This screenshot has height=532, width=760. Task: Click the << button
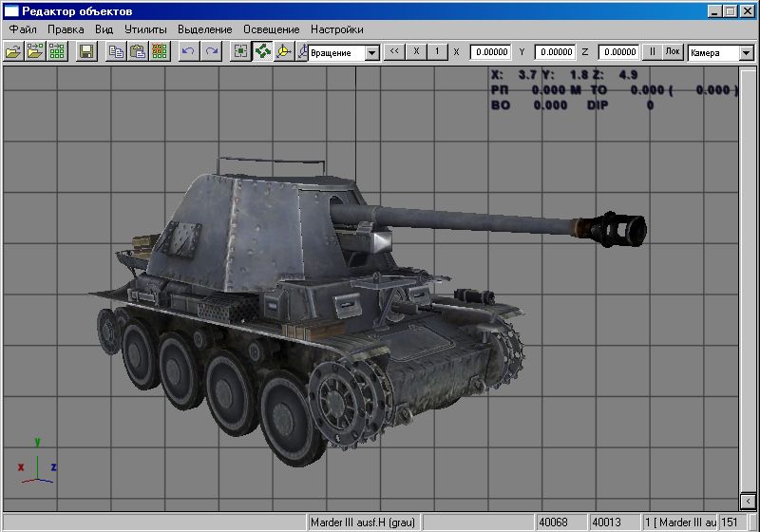pos(394,52)
